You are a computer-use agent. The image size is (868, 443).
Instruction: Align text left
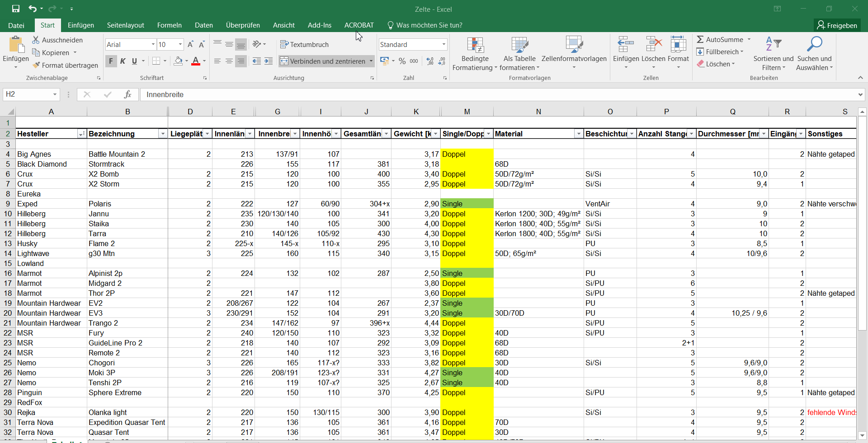(x=217, y=61)
